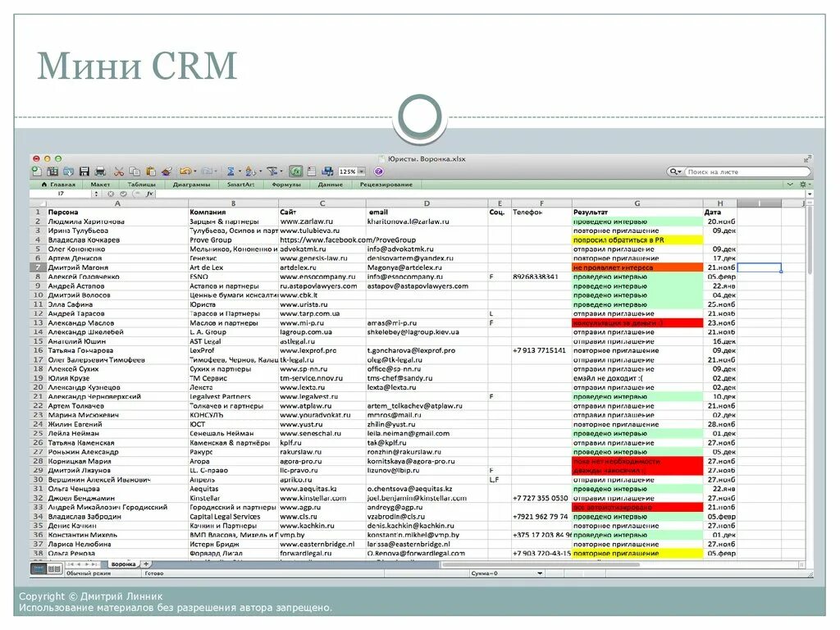Open the Формулы ribbon tab
Image resolution: width=840 pixels, height=630 pixels.
click(286, 185)
